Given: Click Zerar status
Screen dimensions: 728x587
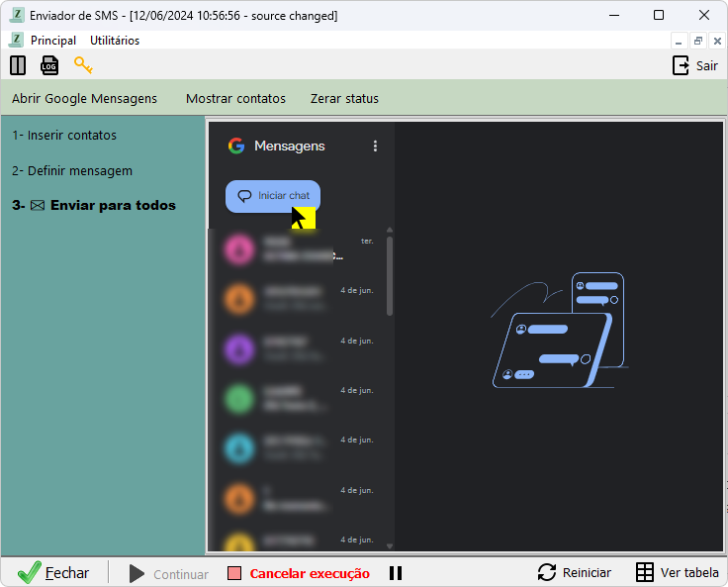Looking at the screenshot, I should [x=344, y=99].
